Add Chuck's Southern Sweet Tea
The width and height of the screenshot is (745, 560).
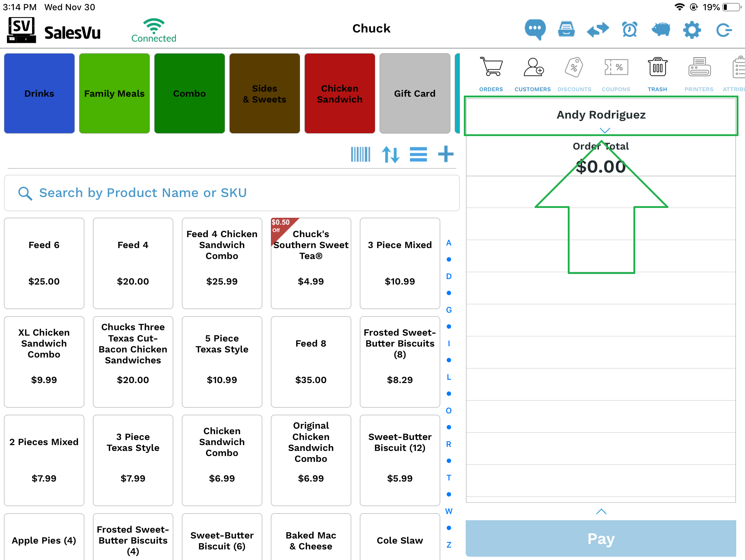[311, 263]
